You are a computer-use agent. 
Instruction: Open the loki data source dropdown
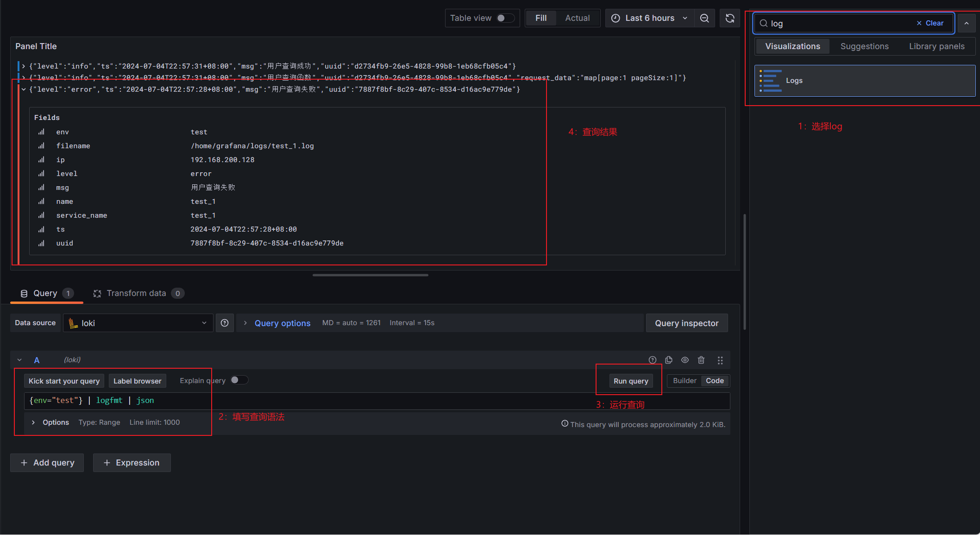138,323
